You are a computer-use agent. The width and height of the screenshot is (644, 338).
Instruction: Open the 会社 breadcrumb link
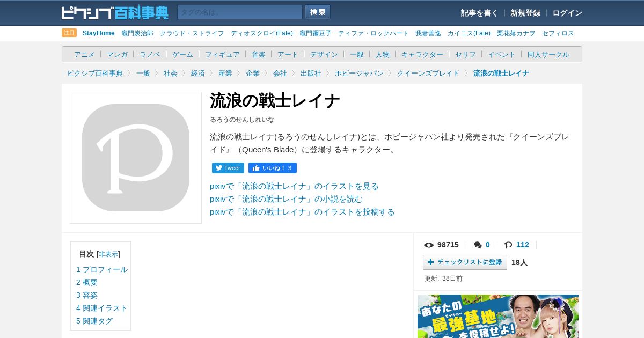280,74
